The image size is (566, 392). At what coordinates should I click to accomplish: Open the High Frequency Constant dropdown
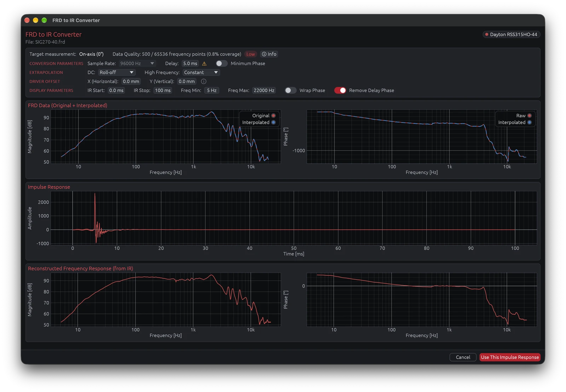(x=201, y=72)
